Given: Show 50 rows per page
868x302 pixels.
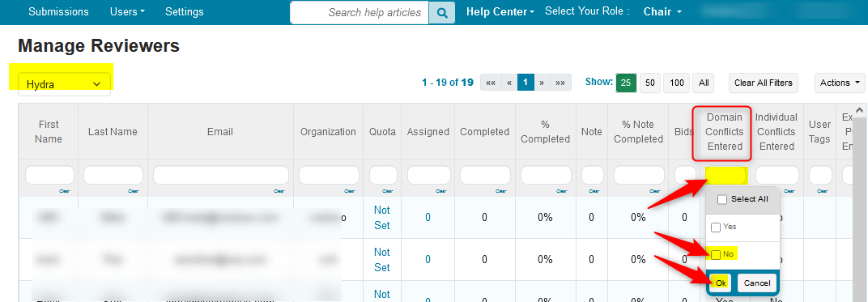Looking at the screenshot, I should pos(650,83).
